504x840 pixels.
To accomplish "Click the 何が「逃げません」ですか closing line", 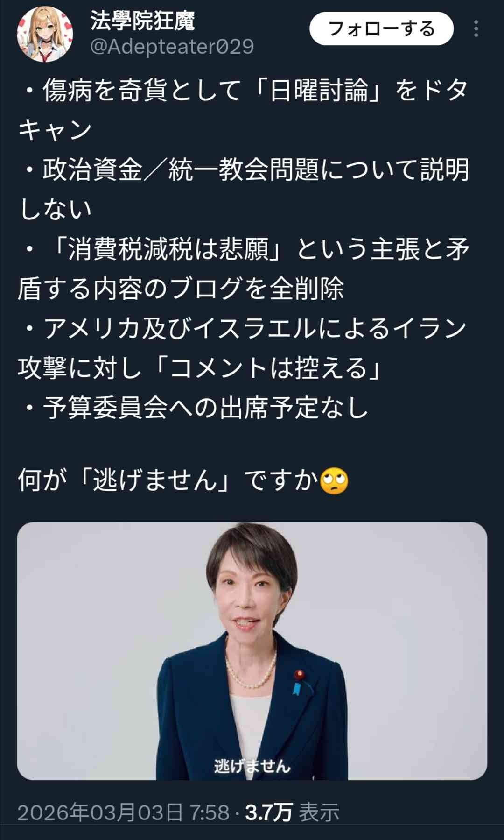I will tap(183, 480).
